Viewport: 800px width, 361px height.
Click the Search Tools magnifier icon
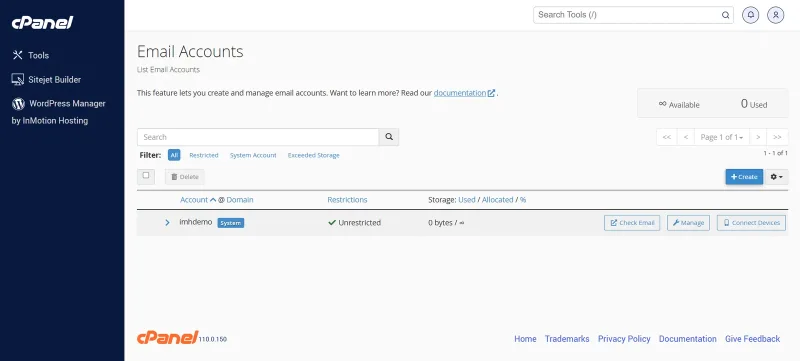point(725,15)
